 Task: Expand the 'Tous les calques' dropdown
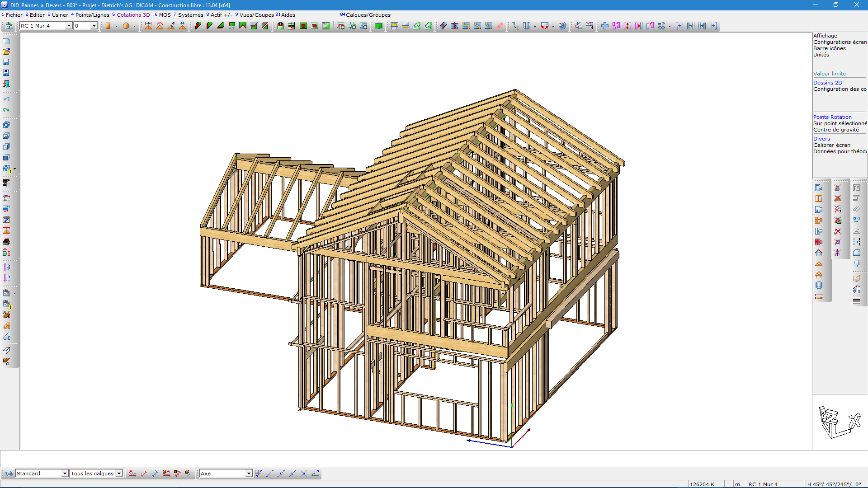(119, 474)
